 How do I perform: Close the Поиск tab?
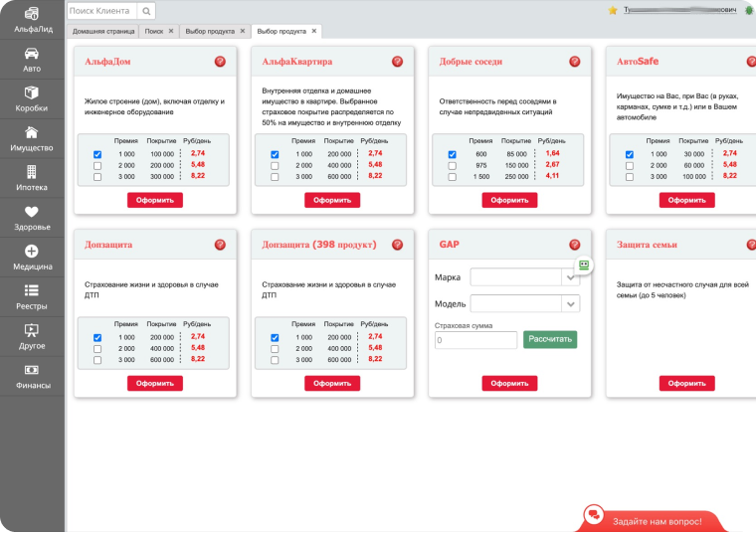171,31
